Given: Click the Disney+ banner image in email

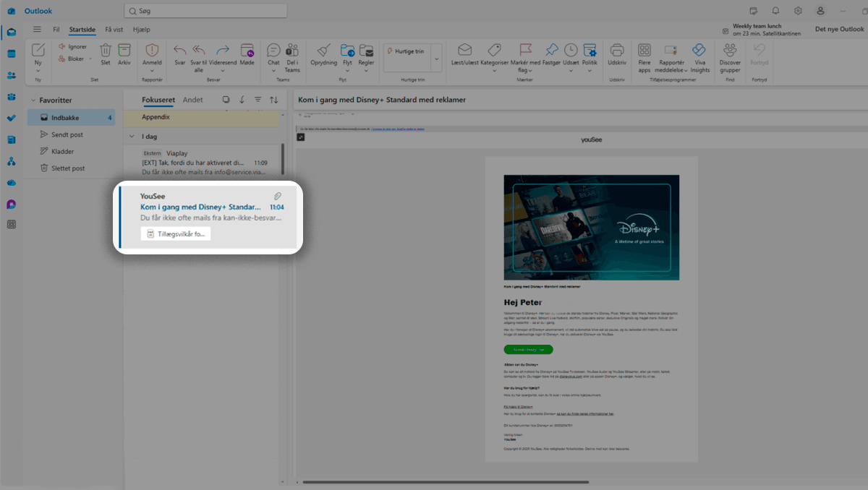Looking at the screenshot, I should coord(591,227).
